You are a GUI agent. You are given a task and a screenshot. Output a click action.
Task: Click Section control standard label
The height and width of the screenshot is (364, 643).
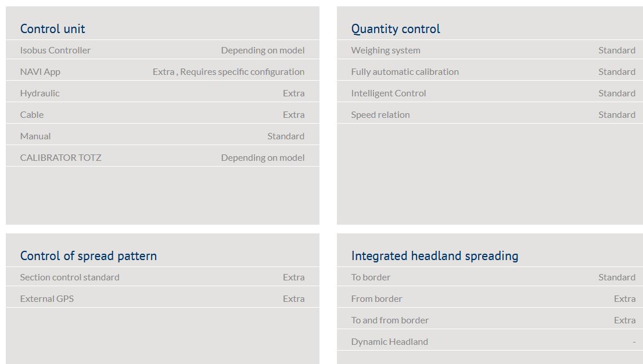[x=70, y=277]
